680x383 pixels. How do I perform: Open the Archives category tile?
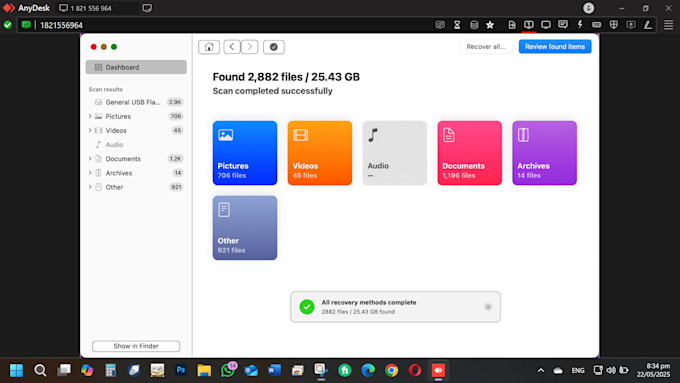544,153
